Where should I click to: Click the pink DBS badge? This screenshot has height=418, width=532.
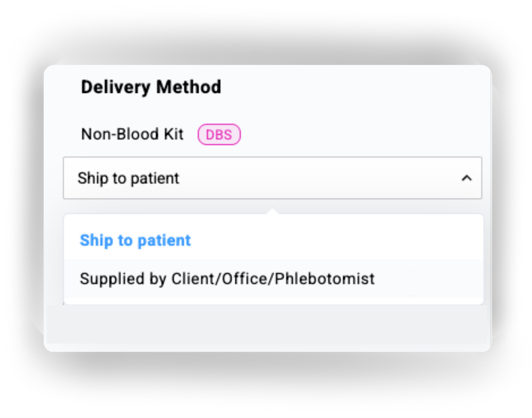pos(219,134)
